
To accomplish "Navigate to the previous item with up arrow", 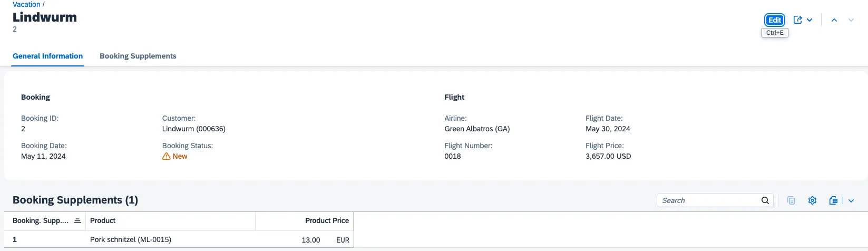I will tap(834, 20).
